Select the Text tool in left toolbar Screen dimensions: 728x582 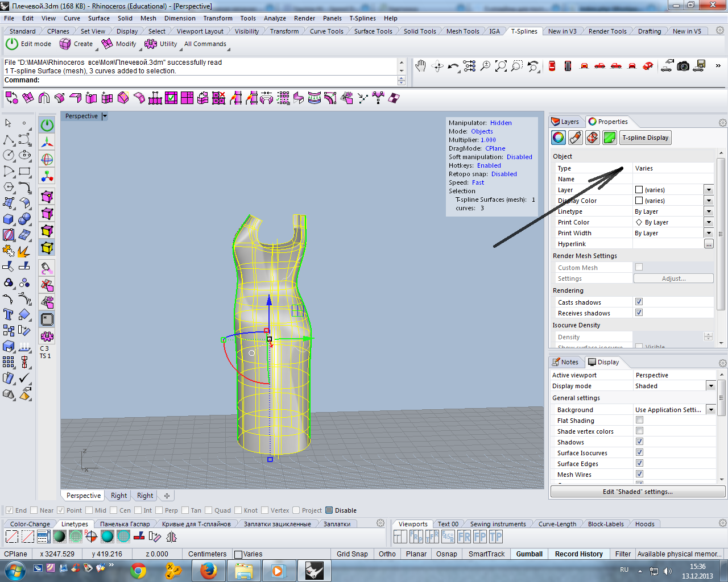point(9,314)
